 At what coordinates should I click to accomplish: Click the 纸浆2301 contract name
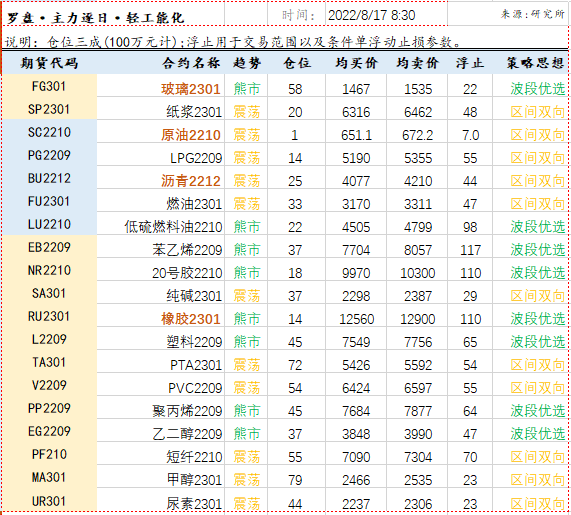[x=194, y=112]
